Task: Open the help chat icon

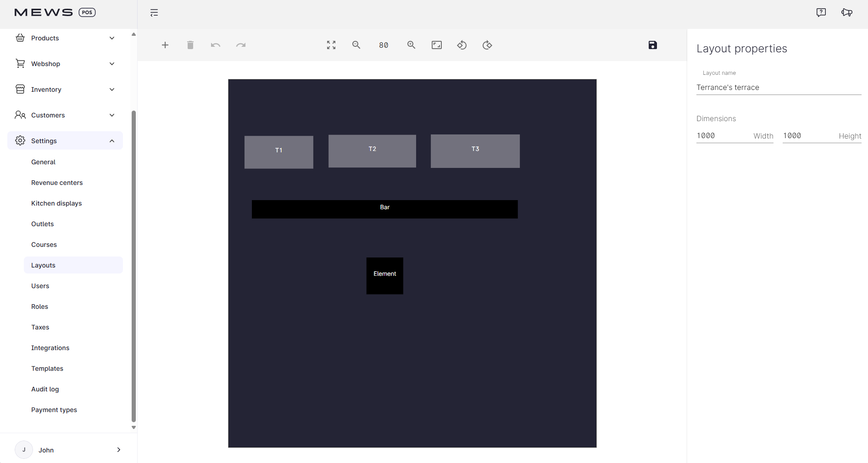Action: coord(821,12)
